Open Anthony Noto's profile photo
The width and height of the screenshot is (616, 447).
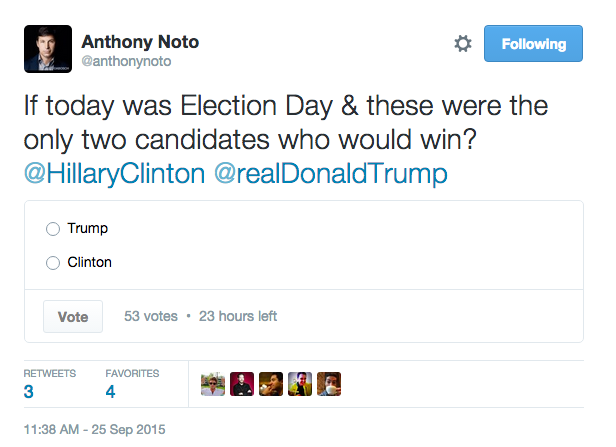(48, 49)
